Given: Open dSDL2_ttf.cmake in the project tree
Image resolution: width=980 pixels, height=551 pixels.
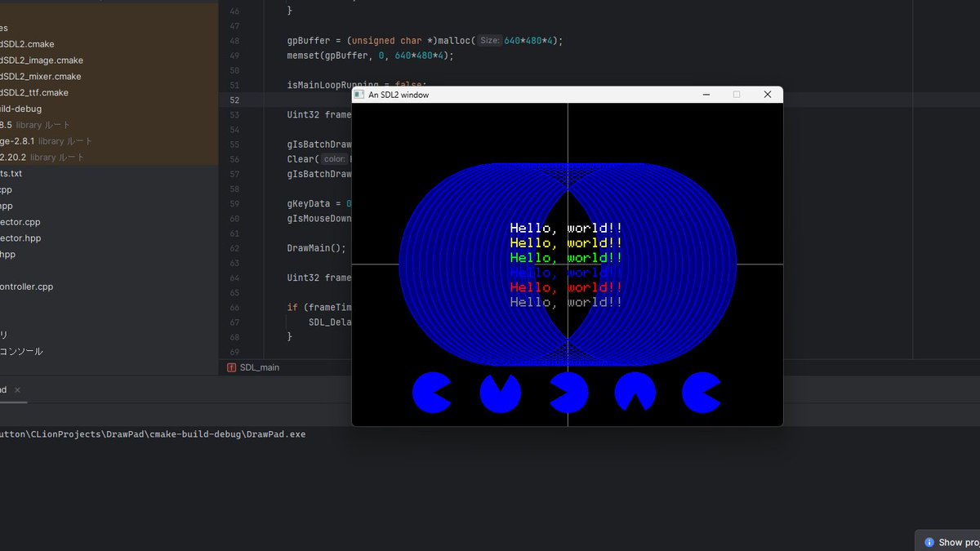Looking at the screenshot, I should coord(34,93).
